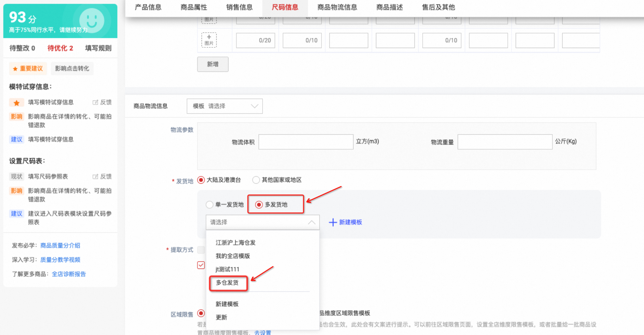This screenshot has width=644, height=335.
Task: Click the 去设置 link
Action: (263, 333)
